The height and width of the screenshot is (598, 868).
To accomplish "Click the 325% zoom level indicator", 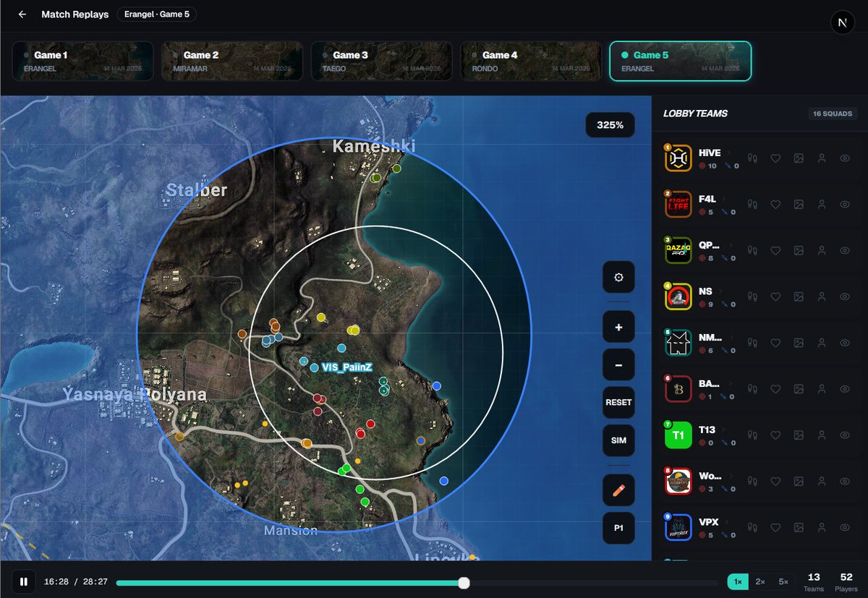I will pos(610,125).
